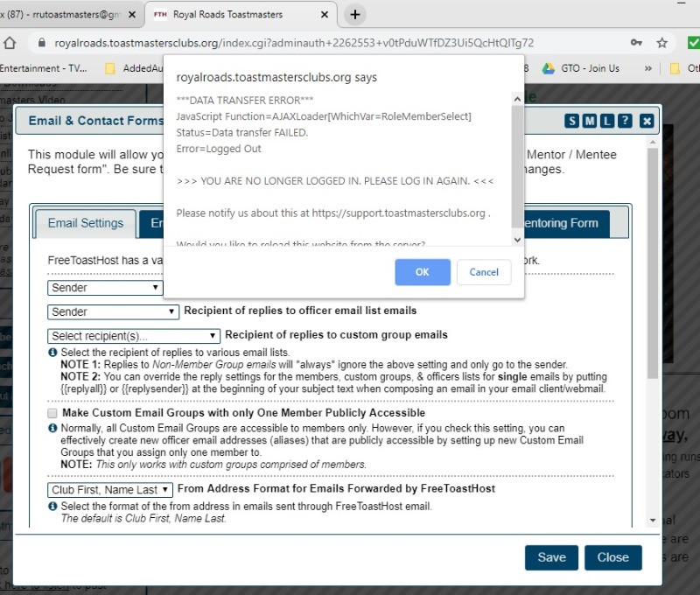Viewport: 700px width, 595px height.
Task: Open officer email list reply recipient dropdown
Action: tap(114, 311)
